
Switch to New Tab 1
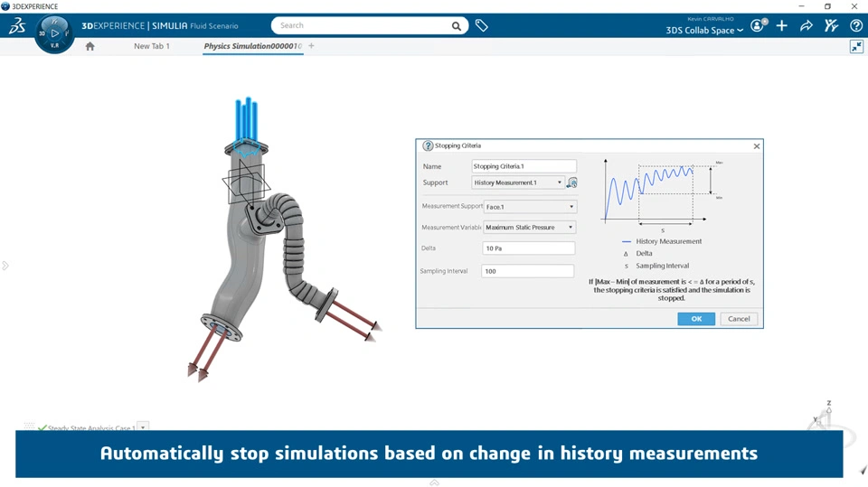[x=152, y=46]
